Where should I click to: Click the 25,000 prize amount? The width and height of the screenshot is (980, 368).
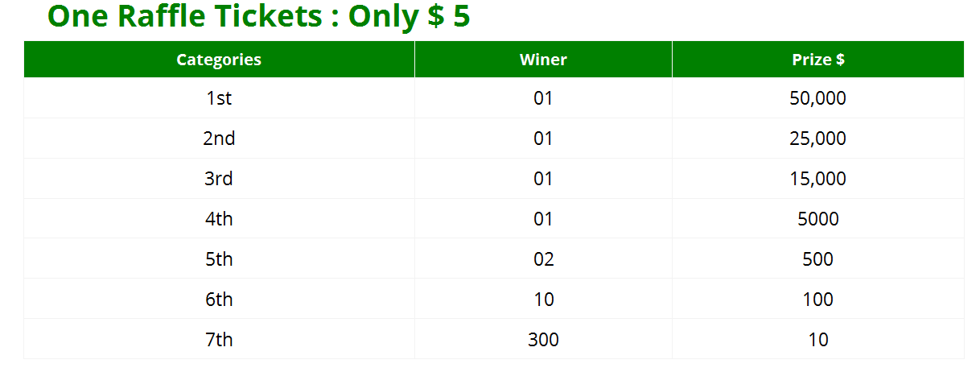tap(818, 139)
